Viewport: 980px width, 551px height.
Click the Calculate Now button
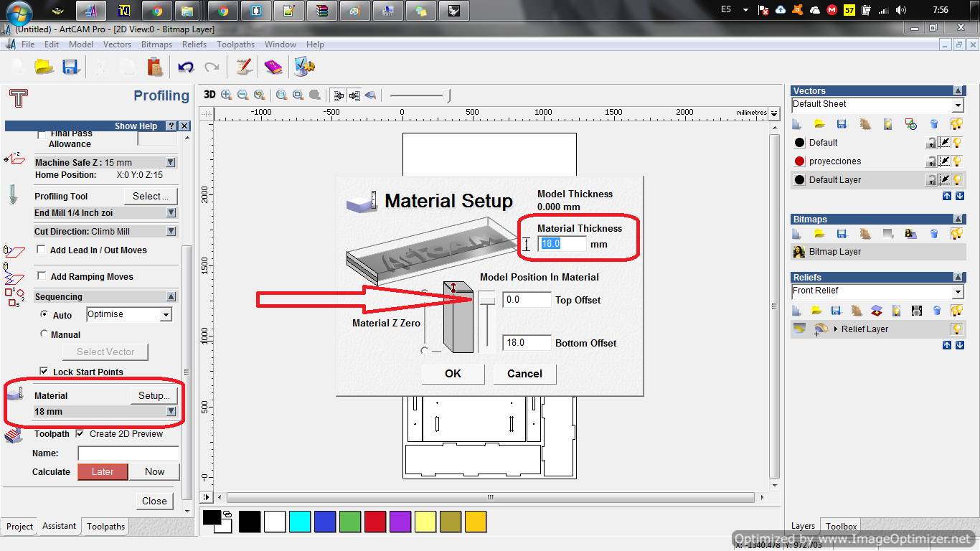point(154,471)
